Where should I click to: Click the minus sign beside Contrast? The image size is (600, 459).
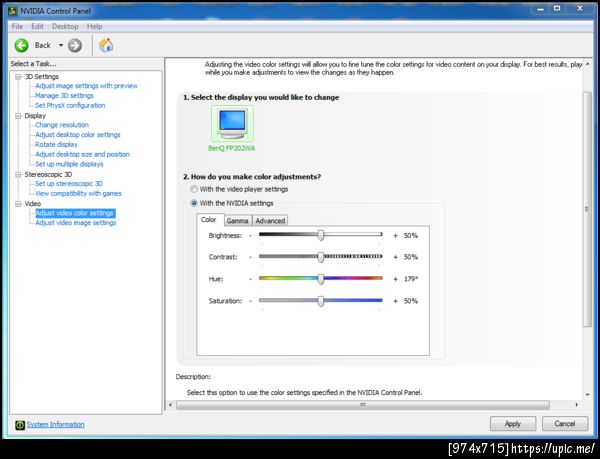(x=250, y=257)
